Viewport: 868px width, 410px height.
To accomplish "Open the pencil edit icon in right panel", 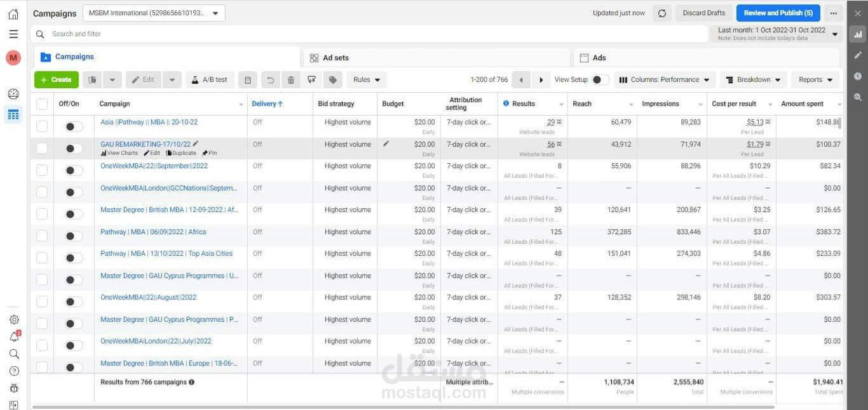I will pyautogui.click(x=858, y=55).
